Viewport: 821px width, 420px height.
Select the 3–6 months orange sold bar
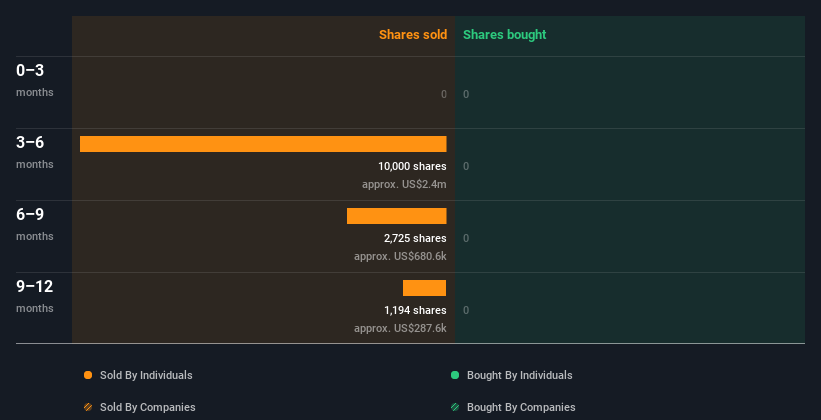click(x=263, y=144)
